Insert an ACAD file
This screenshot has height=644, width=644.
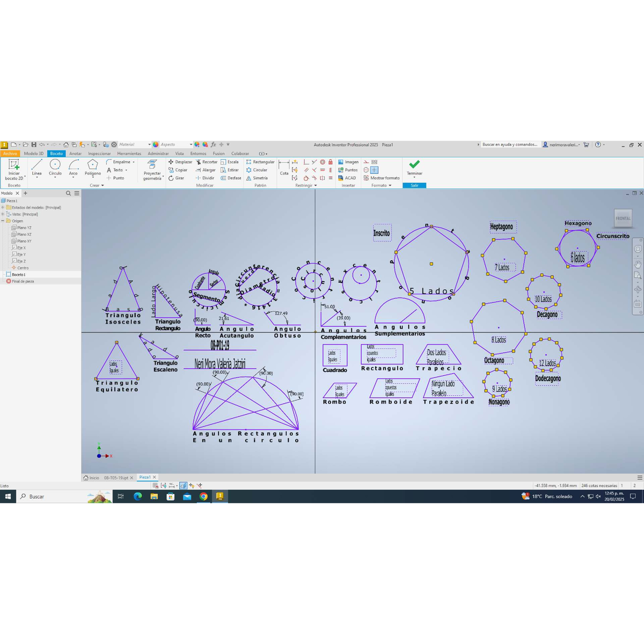pos(347,178)
